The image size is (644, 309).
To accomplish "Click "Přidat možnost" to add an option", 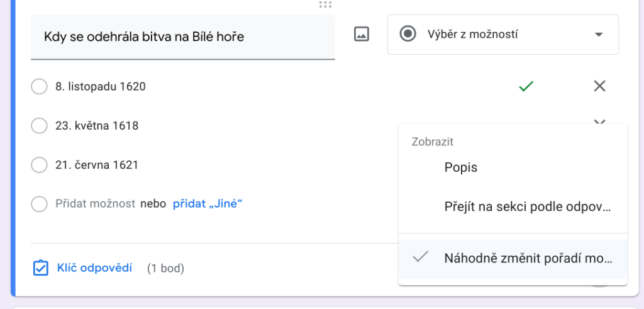I will pos(95,204).
